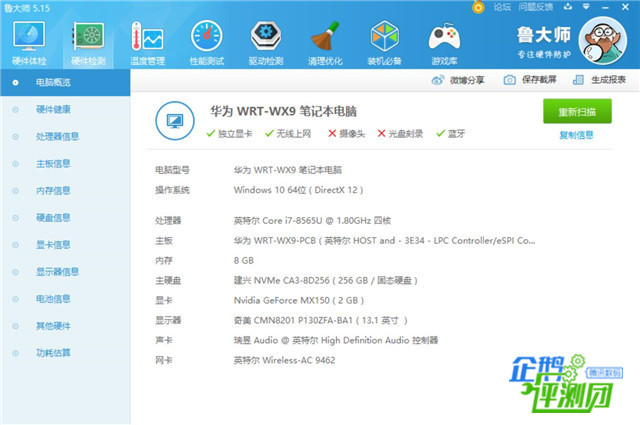This screenshot has width=640, height=425.
Task: Click 生成报表 to generate a report
Action: coord(599,80)
